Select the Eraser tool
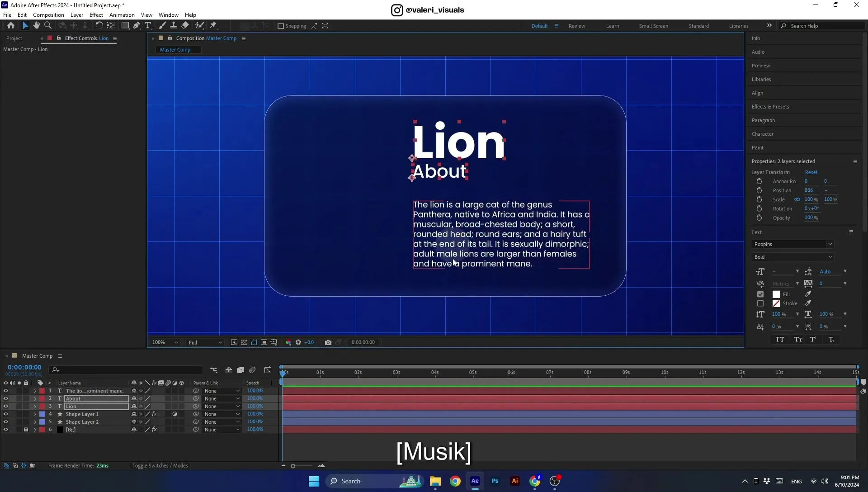The width and height of the screenshot is (868, 492). 185,26
